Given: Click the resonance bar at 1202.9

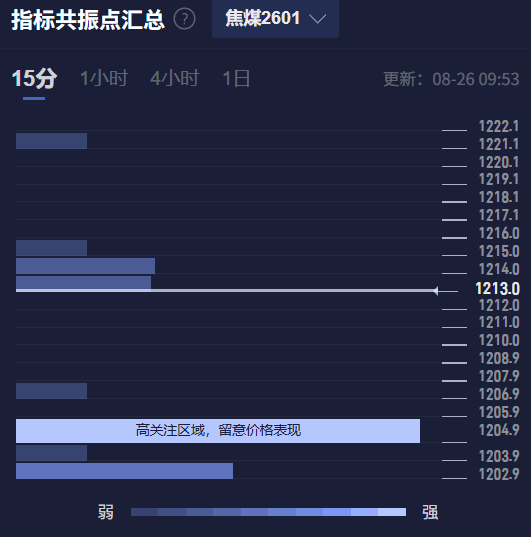Looking at the screenshot, I should tap(124, 471).
